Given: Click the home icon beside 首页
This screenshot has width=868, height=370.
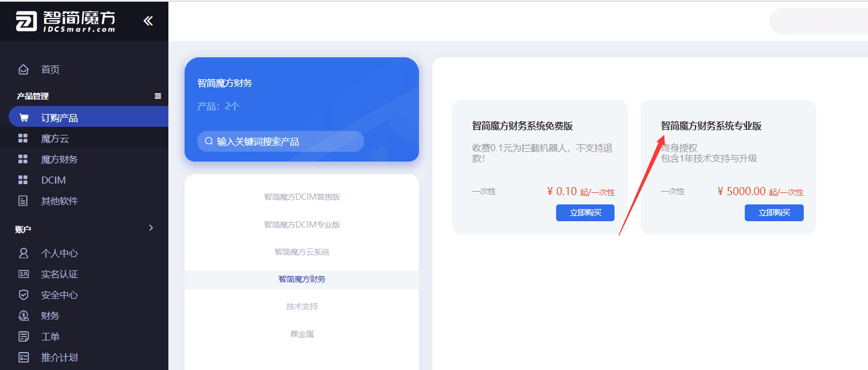Looking at the screenshot, I should tap(23, 69).
